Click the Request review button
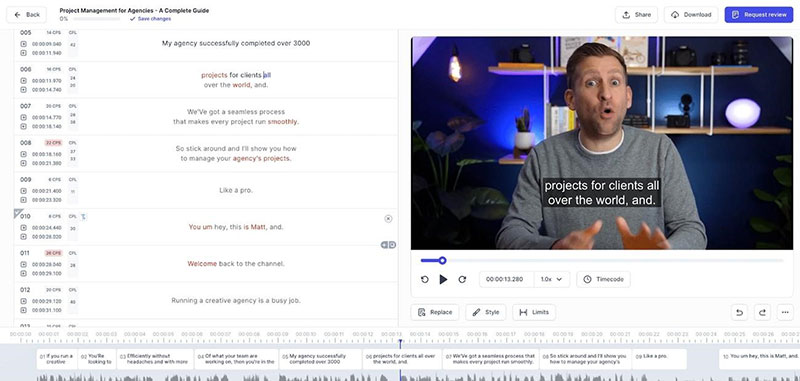 point(759,15)
